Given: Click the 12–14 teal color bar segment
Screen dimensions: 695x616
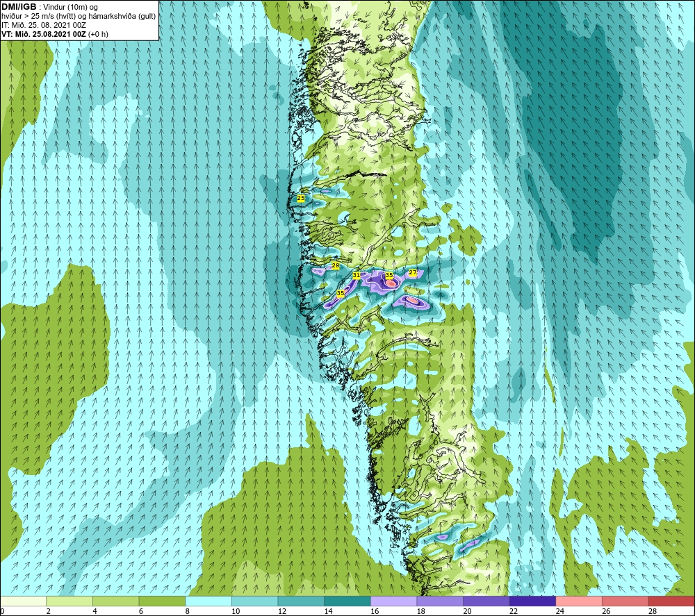Looking at the screenshot, I should [x=301, y=601].
